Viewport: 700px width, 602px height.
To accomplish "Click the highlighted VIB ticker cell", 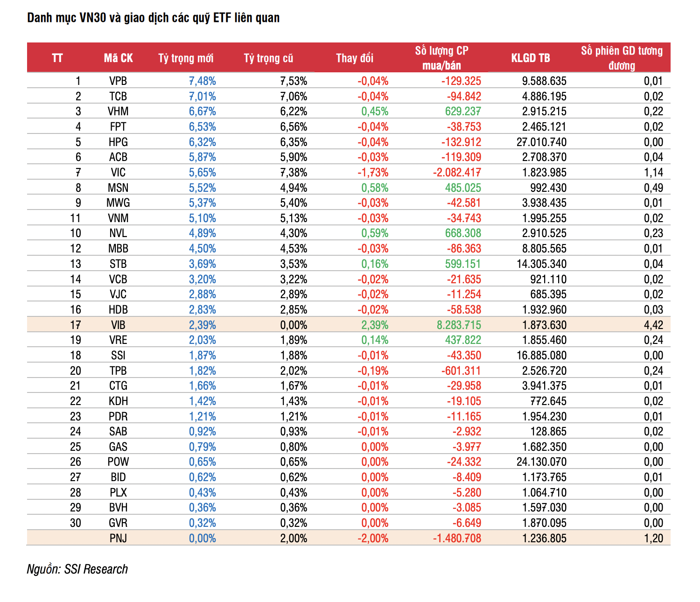I will pyautogui.click(x=118, y=325).
